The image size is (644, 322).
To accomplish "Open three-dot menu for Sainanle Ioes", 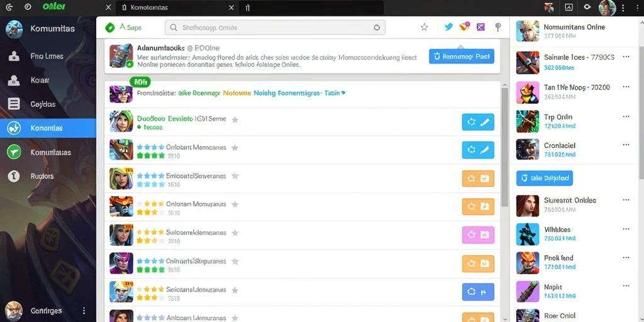I will pos(626,57).
